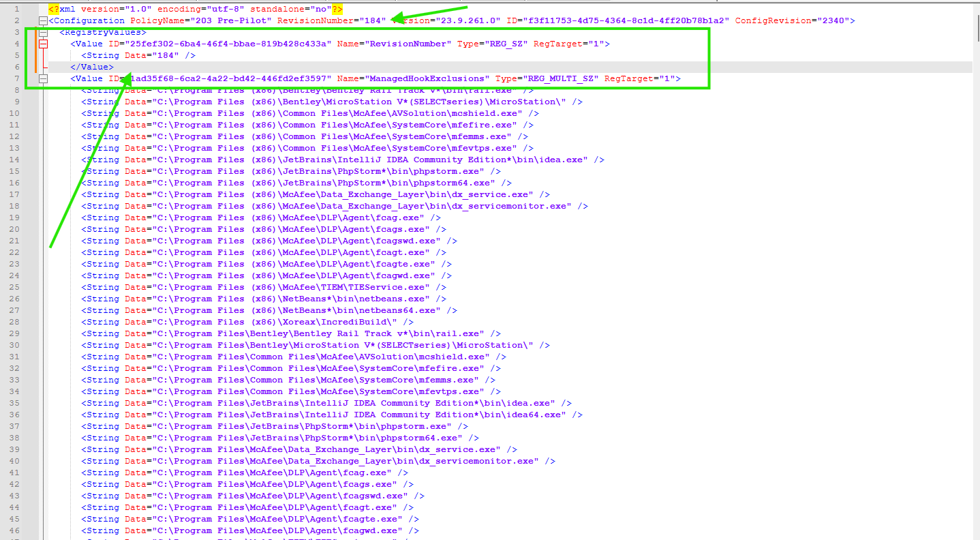Click line 42 fcags.exe path

pyautogui.click(x=275, y=484)
